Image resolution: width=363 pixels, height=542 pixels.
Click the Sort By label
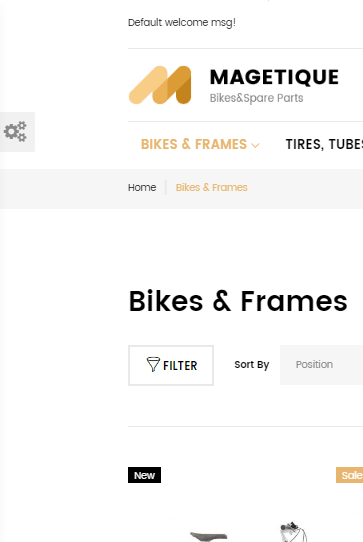click(x=252, y=365)
